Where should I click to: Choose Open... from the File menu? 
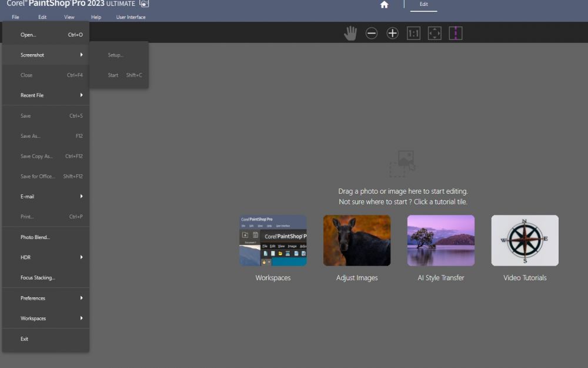[46, 35]
